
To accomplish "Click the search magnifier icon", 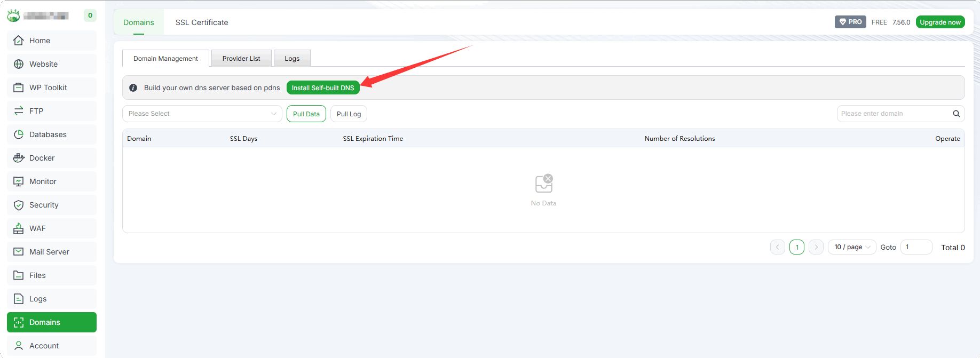I will tap(957, 114).
